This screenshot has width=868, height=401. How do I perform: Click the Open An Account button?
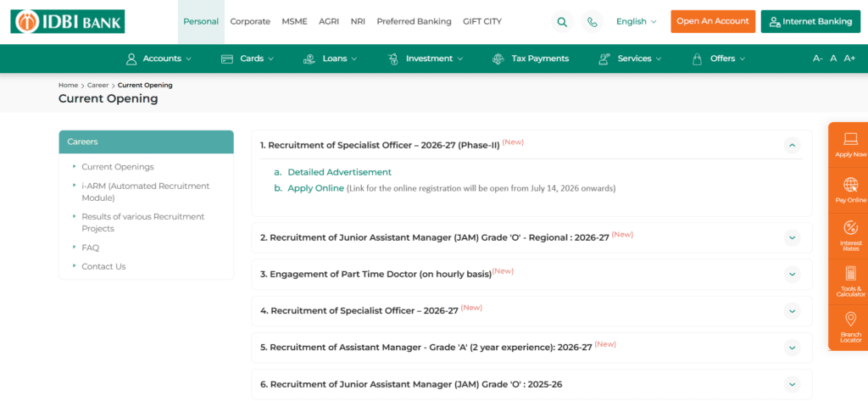(713, 21)
